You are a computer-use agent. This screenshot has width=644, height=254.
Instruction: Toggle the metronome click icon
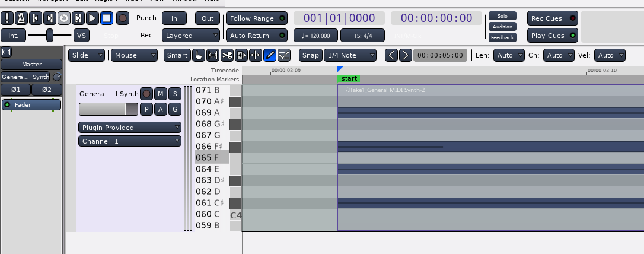[x=21, y=18]
